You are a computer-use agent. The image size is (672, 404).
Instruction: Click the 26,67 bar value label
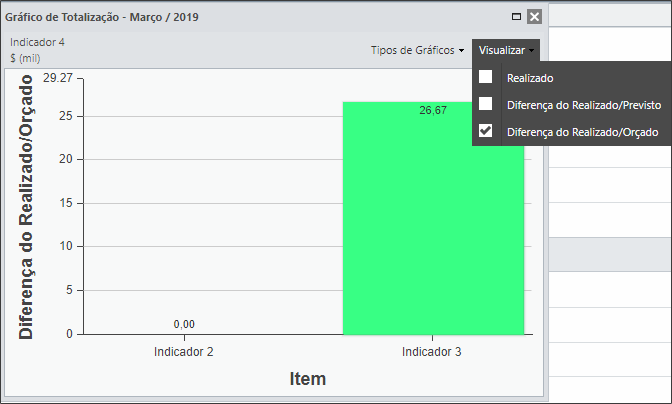[433, 111]
